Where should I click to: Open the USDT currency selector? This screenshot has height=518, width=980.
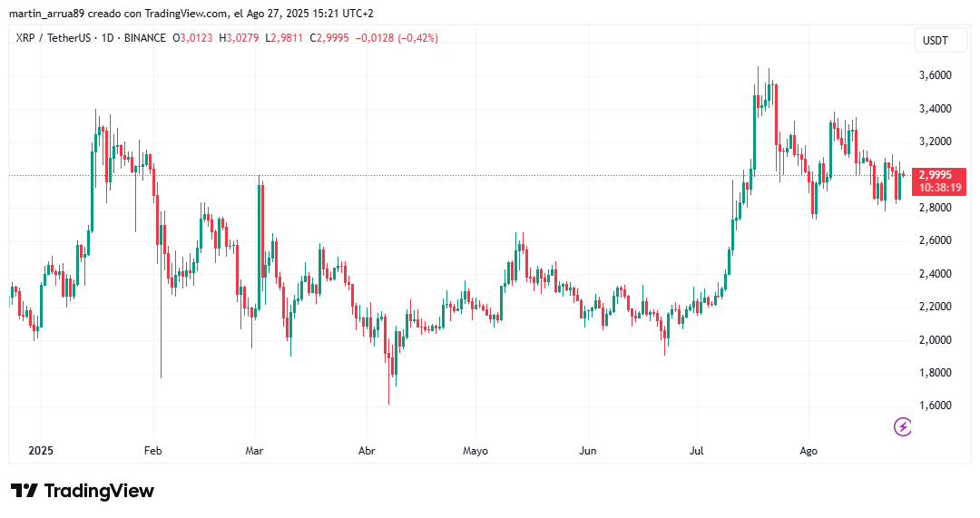coord(935,41)
